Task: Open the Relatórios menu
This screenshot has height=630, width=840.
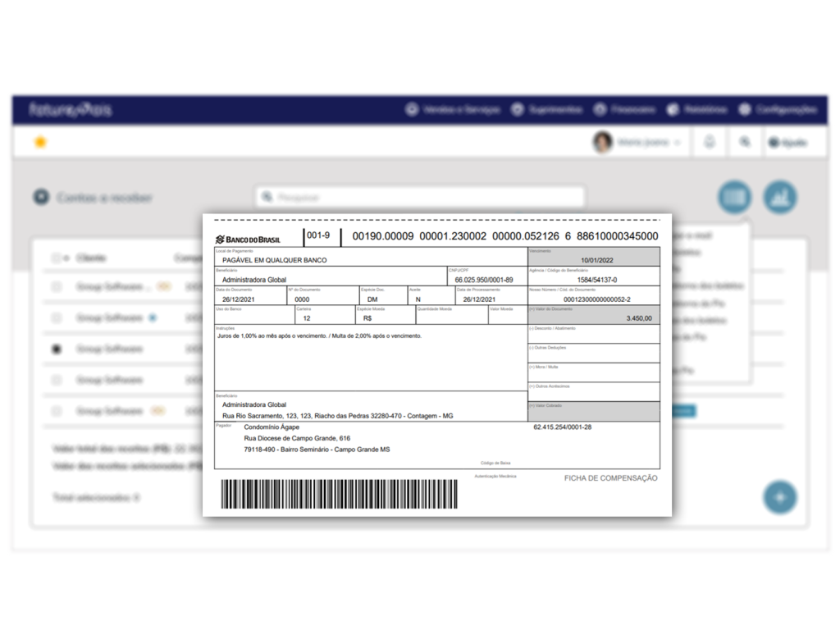Action: click(x=697, y=110)
